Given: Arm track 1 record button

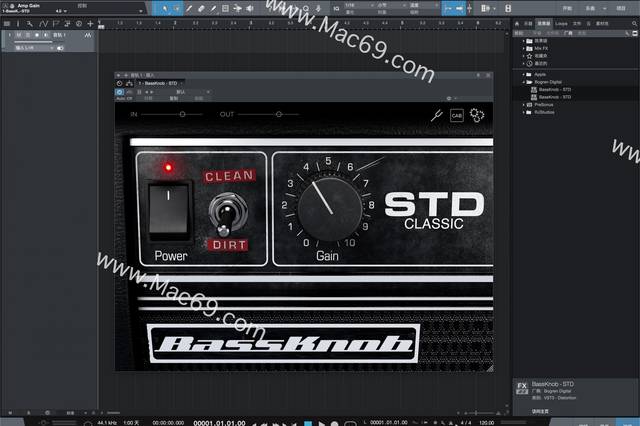Looking at the screenshot, I should click(37, 35).
